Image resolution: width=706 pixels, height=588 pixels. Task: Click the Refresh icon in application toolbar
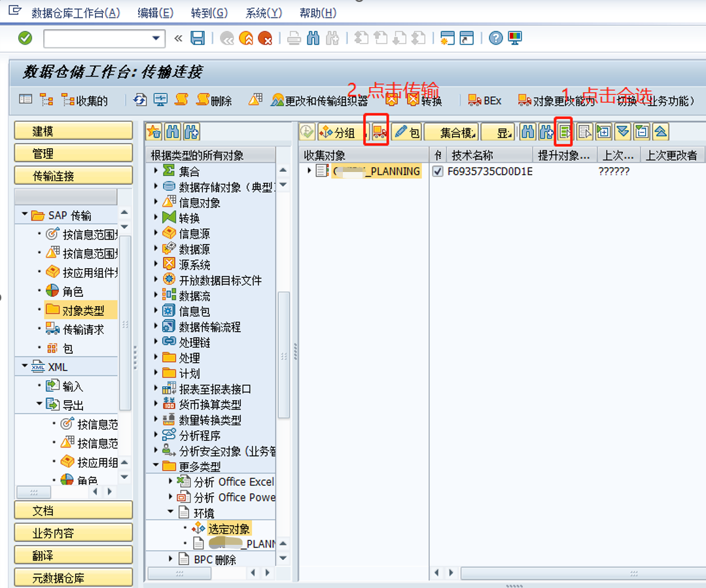(140, 100)
